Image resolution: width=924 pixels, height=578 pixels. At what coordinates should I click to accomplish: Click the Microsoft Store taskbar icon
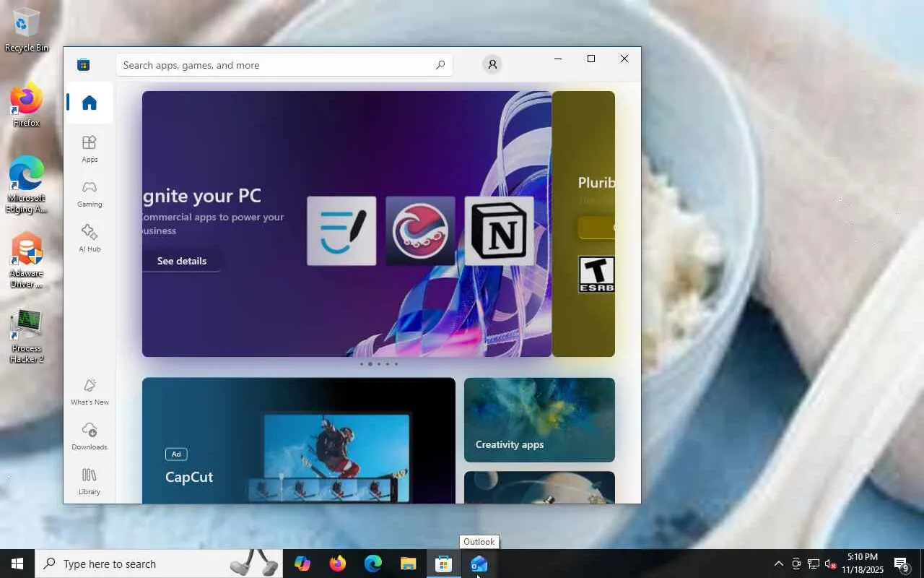tap(443, 564)
